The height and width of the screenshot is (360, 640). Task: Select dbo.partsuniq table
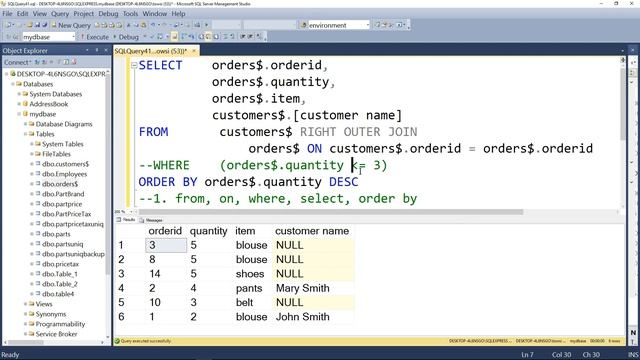[x=62, y=244]
